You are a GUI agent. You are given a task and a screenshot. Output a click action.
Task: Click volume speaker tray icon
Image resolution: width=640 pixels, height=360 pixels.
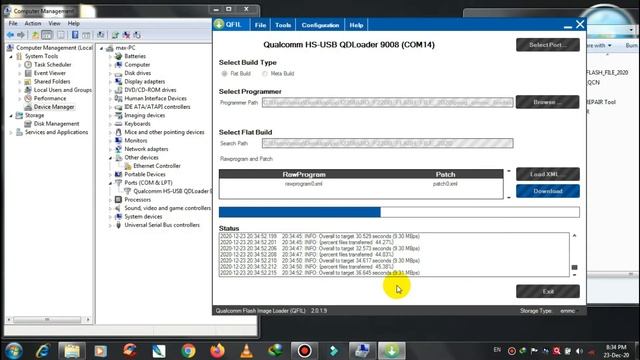[x=579, y=351]
